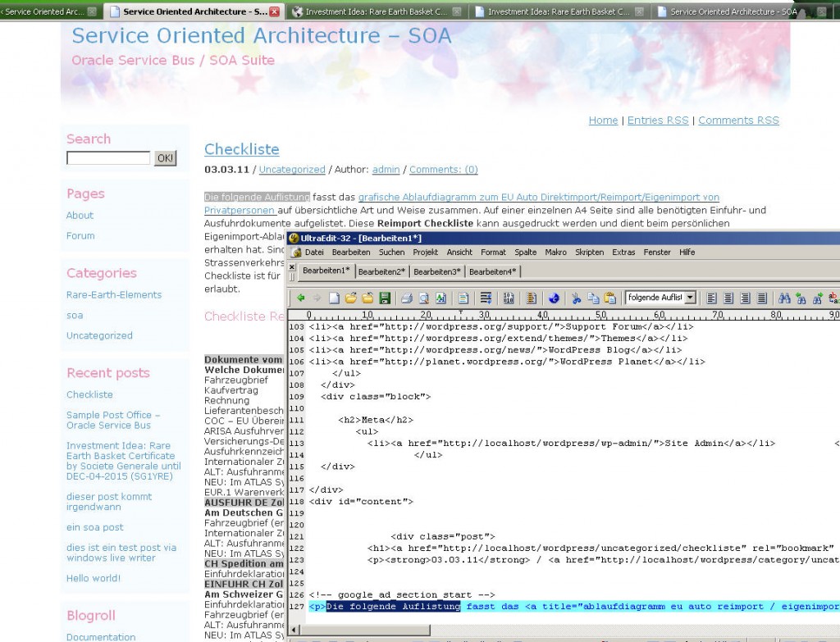Open a file with the folder icon
The width and height of the screenshot is (840, 642).
pos(351,298)
